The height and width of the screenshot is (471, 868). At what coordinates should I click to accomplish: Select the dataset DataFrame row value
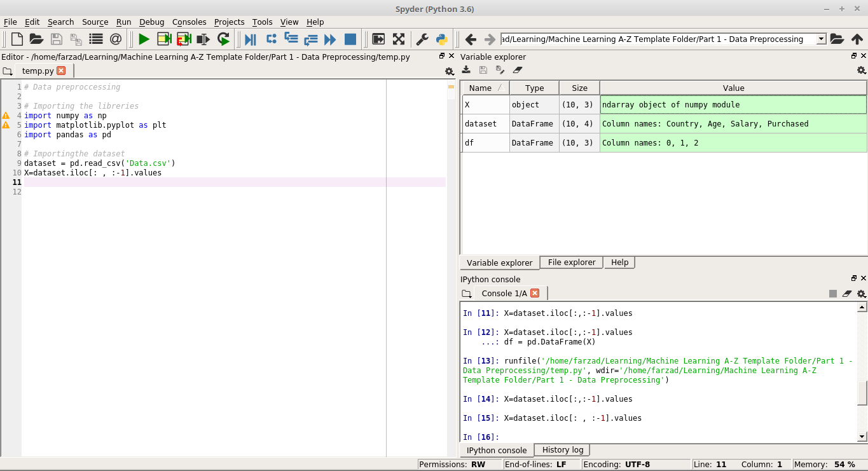tap(733, 124)
